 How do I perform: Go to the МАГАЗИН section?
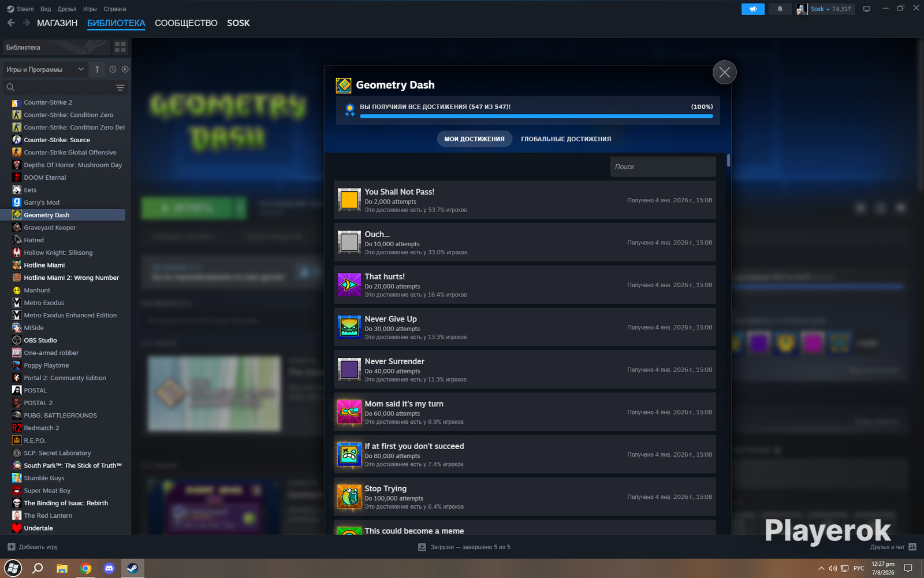click(57, 23)
